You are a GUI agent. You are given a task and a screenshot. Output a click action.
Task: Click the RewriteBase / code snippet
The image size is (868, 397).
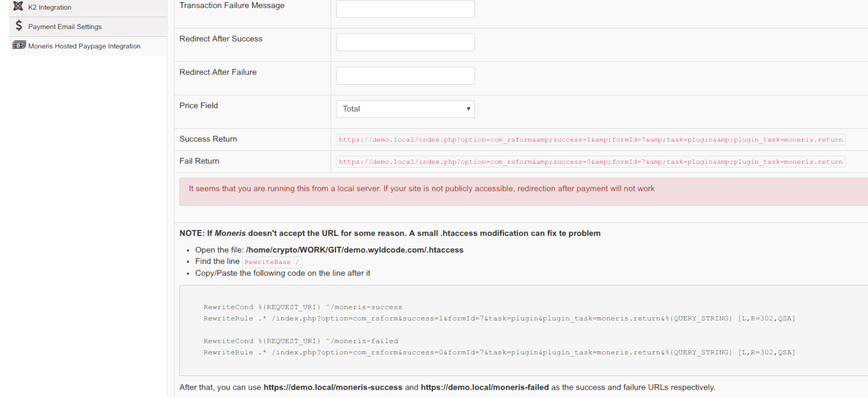(271, 262)
